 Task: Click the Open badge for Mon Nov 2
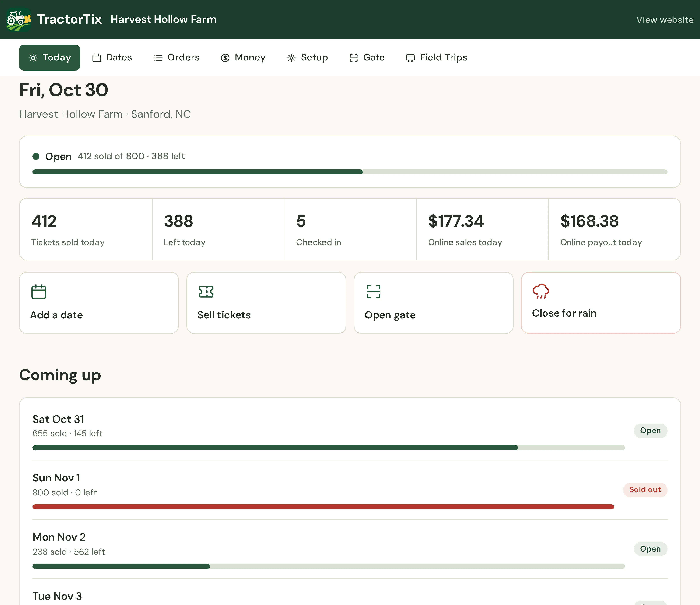click(650, 549)
